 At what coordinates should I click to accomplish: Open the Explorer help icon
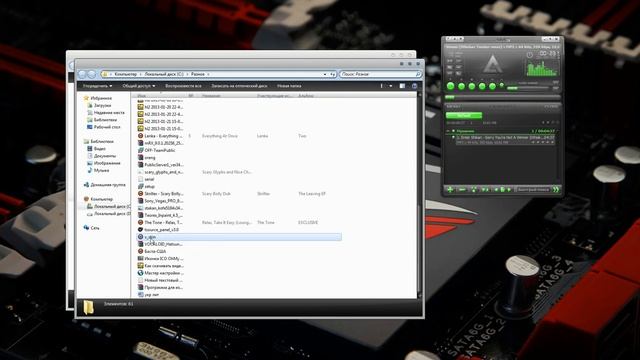pyautogui.click(x=415, y=86)
